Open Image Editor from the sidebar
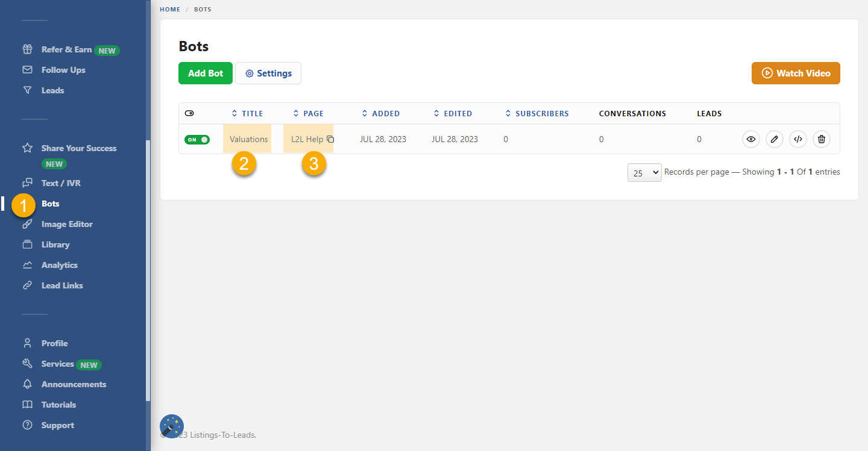Screen dimensions: 868x451 (67, 224)
